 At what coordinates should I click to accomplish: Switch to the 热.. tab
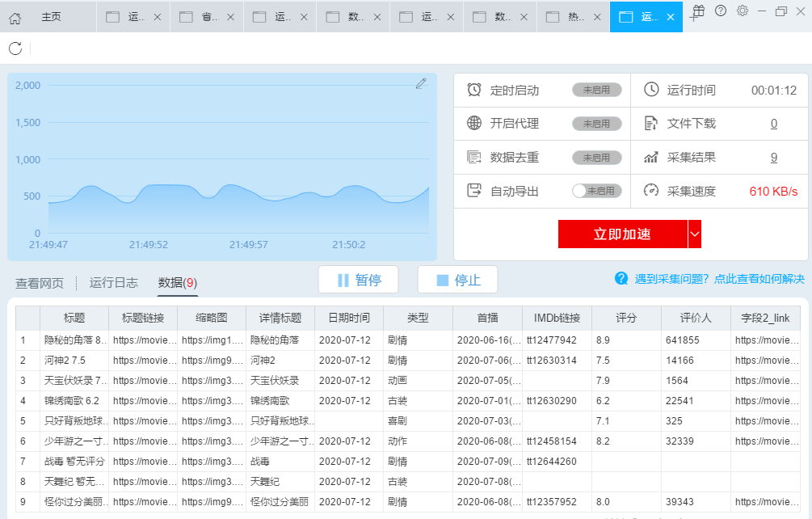[574, 17]
